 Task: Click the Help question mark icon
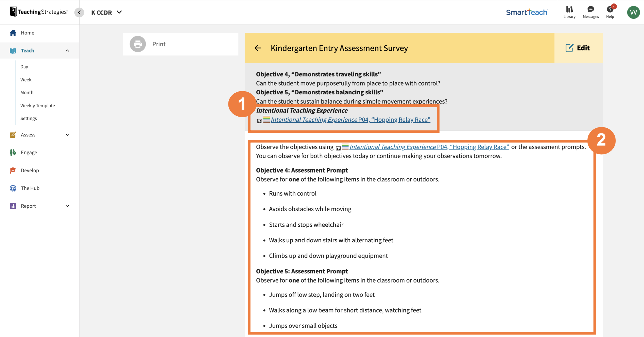pos(610,9)
